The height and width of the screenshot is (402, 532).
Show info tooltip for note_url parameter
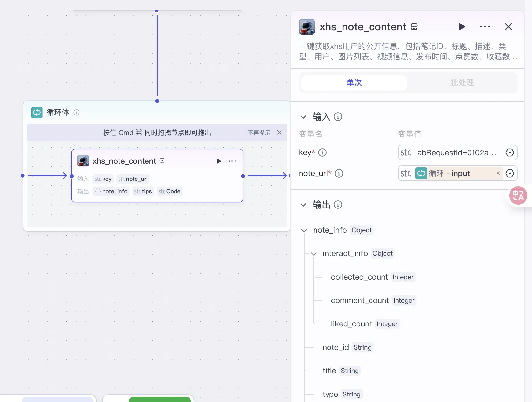coord(339,173)
